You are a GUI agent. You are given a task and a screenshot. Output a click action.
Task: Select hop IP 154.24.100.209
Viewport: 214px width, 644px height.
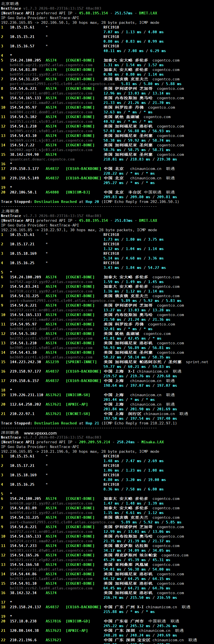[x=25, y=277]
